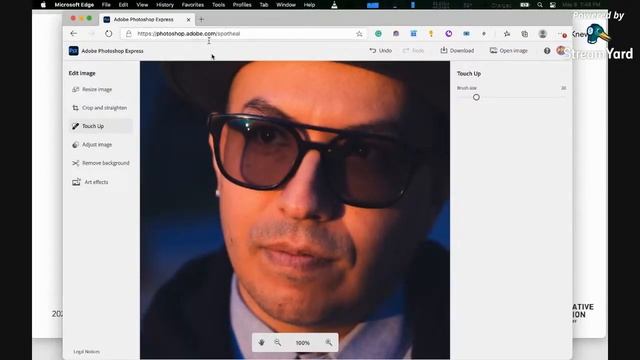Choose Remove background option
The height and width of the screenshot is (360, 640).
[x=100, y=163]
